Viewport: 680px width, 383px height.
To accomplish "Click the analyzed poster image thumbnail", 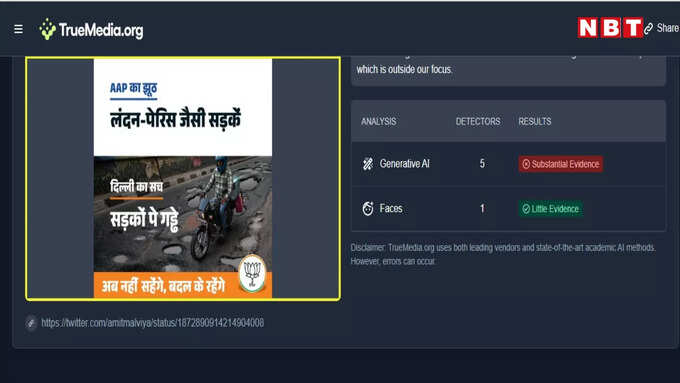I will click(183, 178).
